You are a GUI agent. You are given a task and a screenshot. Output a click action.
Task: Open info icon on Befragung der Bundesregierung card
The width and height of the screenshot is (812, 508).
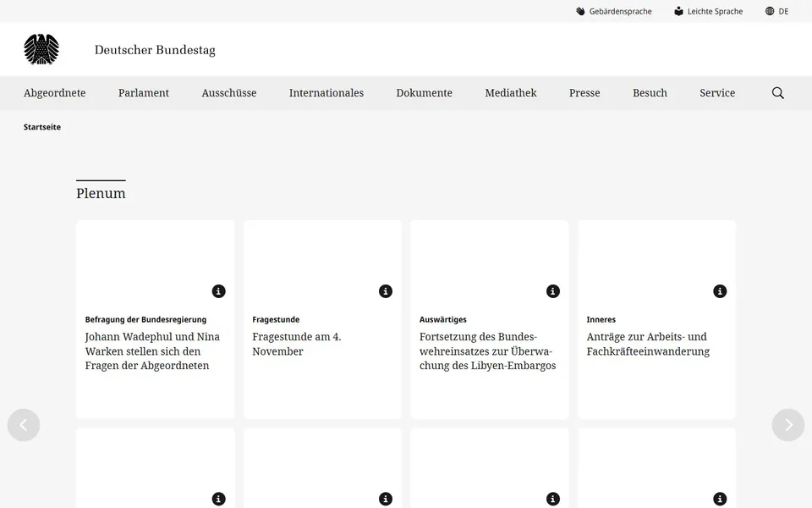pyautogui.click(x=218, y=291)
